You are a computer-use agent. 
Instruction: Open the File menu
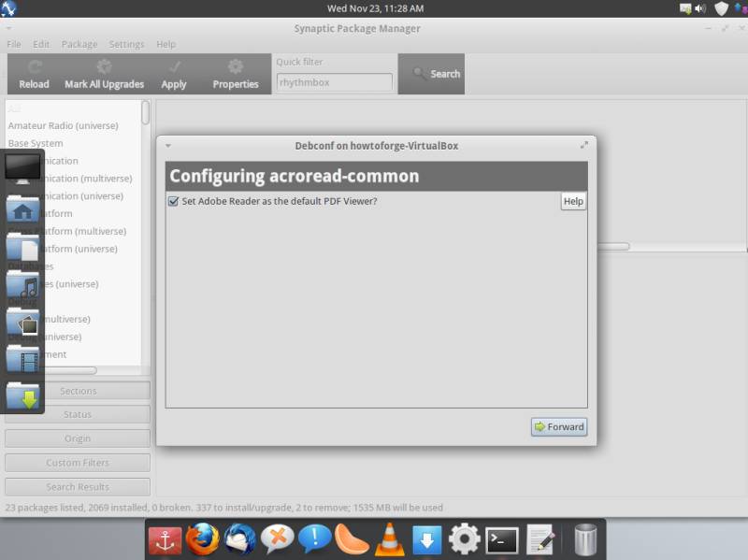[14, 44]
